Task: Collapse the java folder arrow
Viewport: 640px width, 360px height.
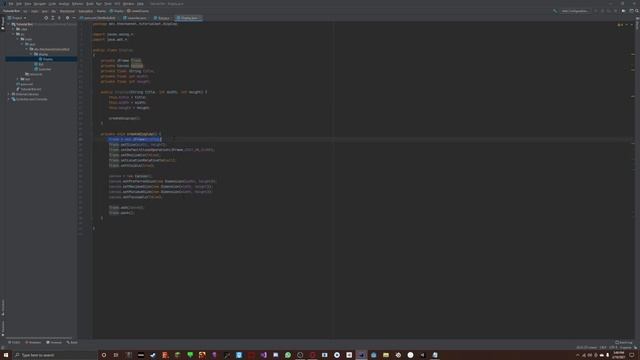Action: tap(22, 44)
